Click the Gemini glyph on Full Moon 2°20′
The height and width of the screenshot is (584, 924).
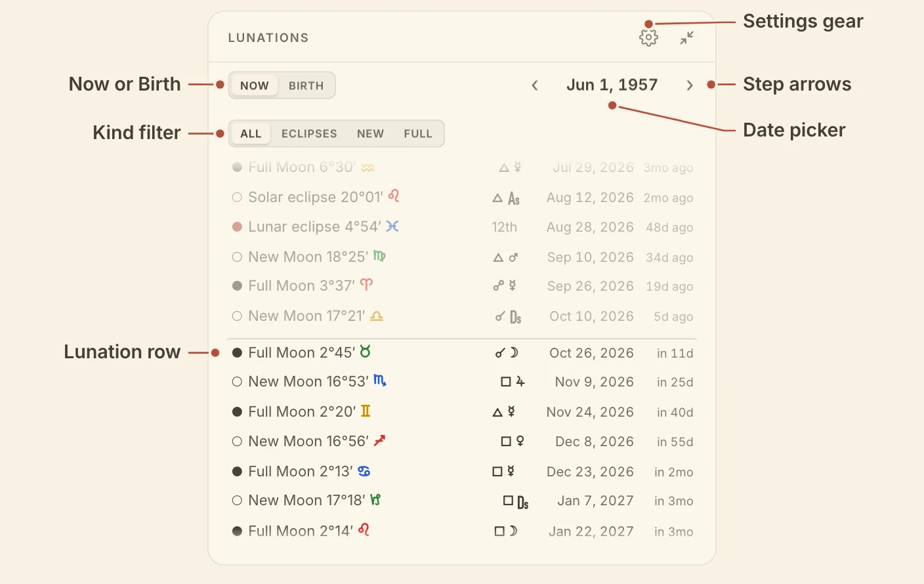tap(366, 411)
